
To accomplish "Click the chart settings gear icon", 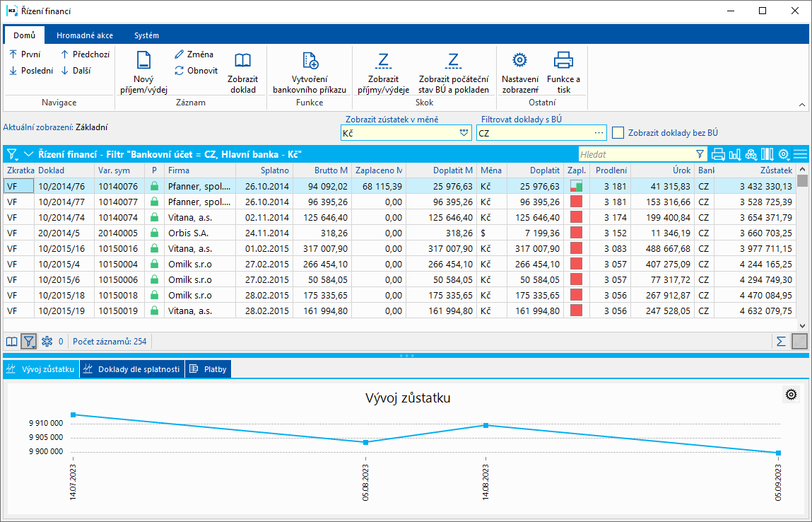I will (x=792, y=395).
